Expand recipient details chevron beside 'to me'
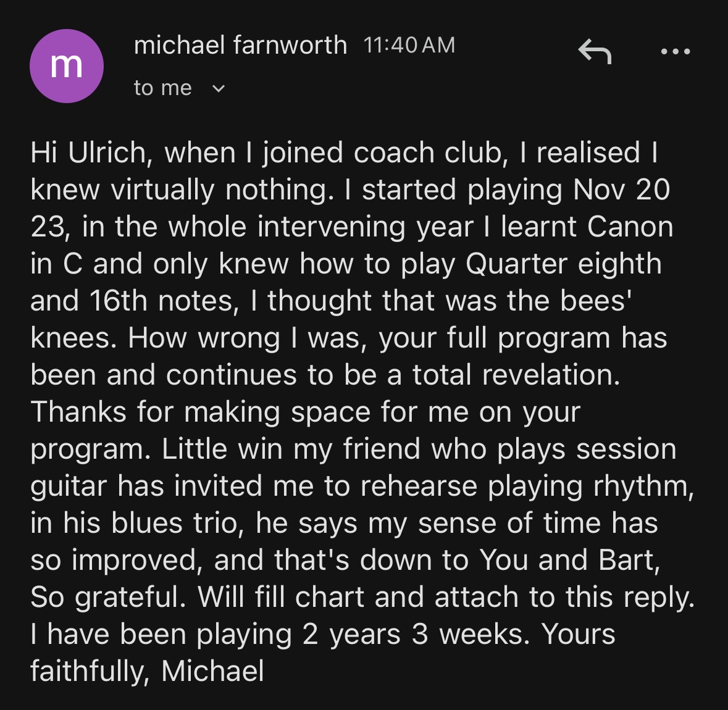The image size is (728, 710). (x=218, y=89)
